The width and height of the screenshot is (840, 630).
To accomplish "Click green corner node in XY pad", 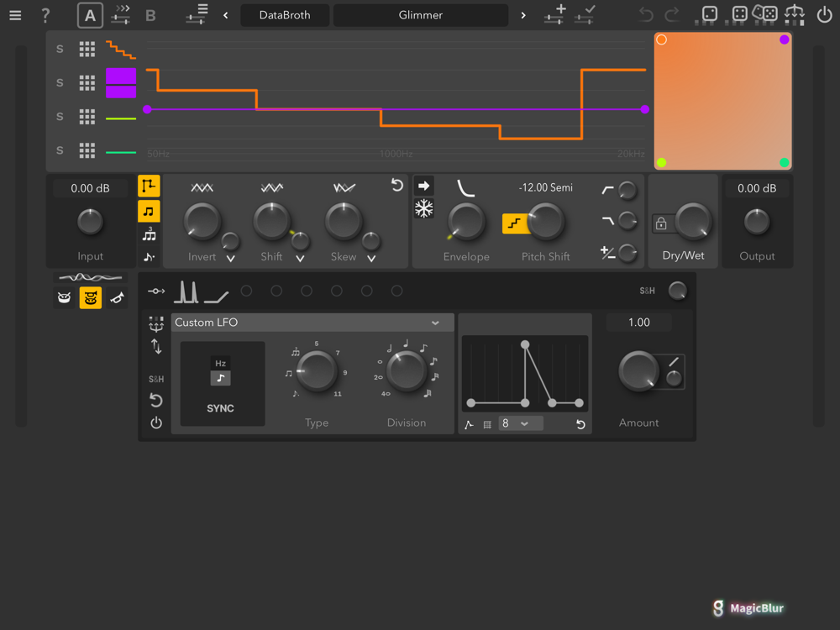I will (785, 162).
